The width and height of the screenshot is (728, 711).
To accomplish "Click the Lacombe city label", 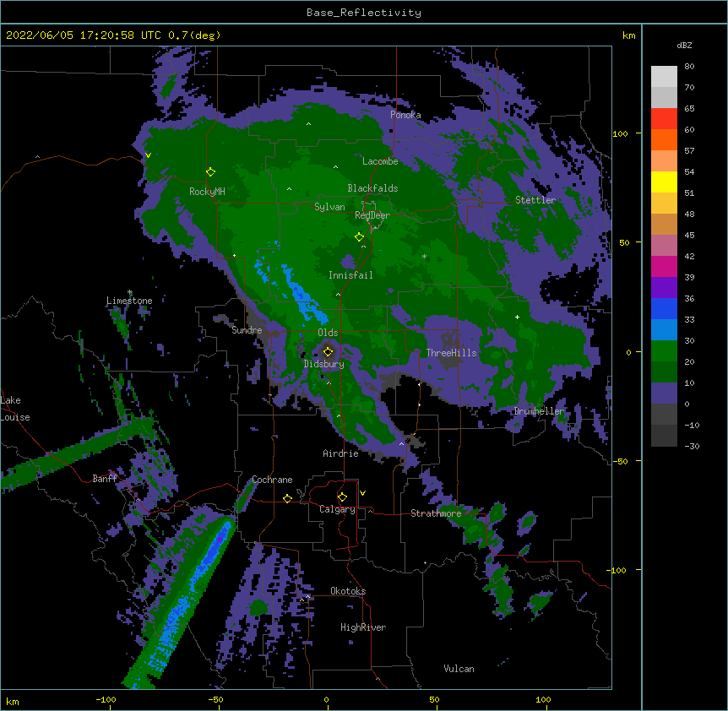I will coord(380,161).
